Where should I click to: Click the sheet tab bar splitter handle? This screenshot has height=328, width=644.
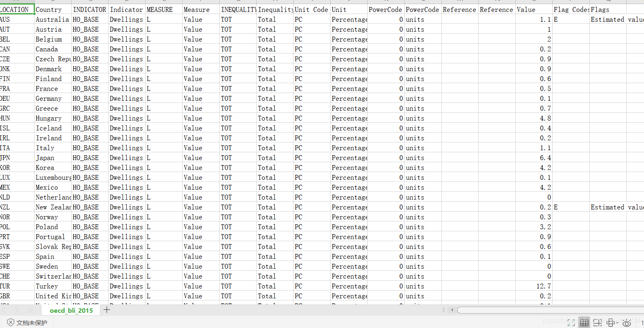tap(444, 310)
